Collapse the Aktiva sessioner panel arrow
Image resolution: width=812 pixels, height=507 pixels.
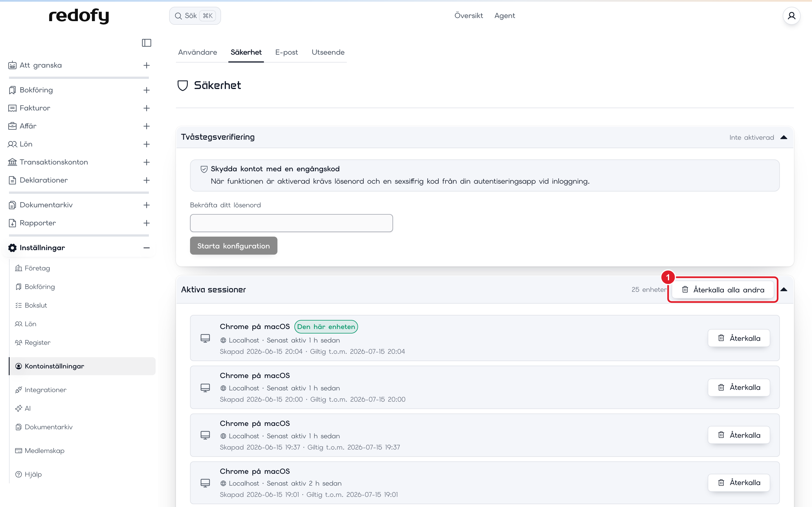point(784,290)
